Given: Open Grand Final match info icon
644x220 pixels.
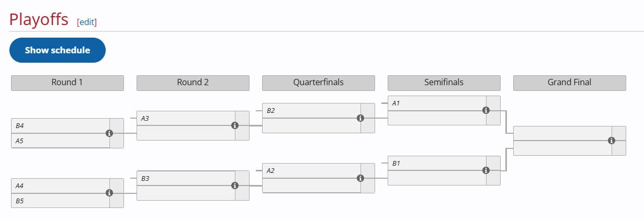Looking at the screenshot, I should [611, 141].
